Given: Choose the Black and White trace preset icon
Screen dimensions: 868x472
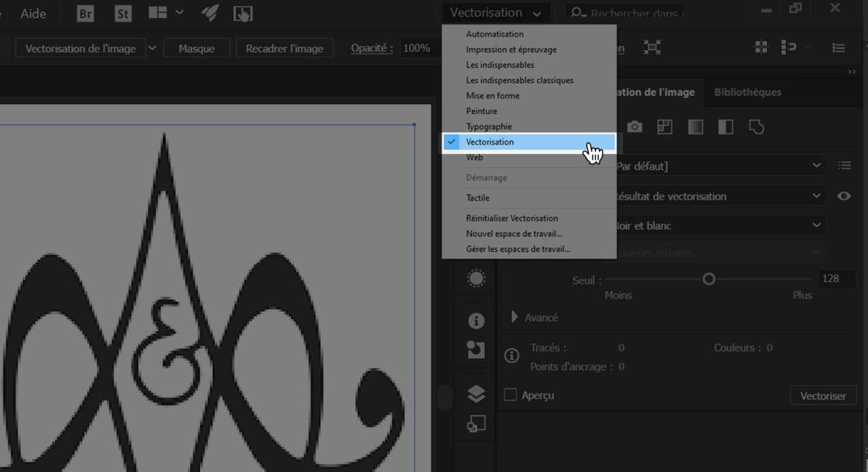Looking at the screenshot, I should tap(726, 126).
